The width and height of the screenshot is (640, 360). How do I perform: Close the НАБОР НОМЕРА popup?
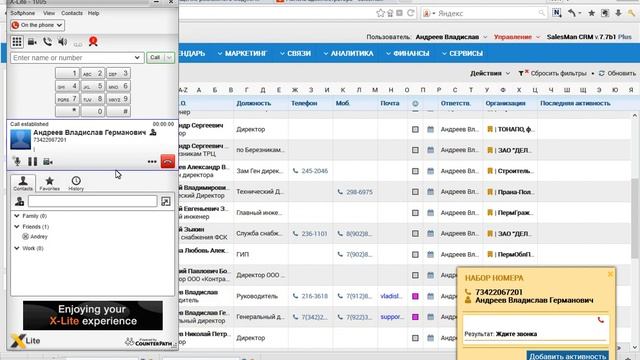610,274
